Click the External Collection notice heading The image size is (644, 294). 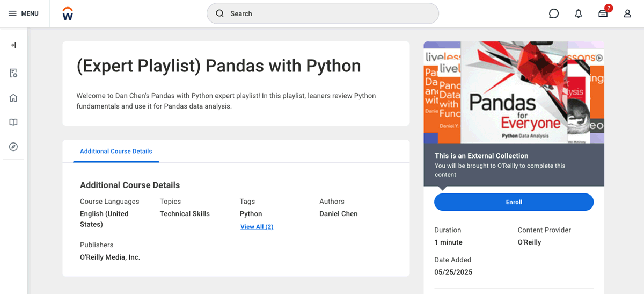click(481, 156)
